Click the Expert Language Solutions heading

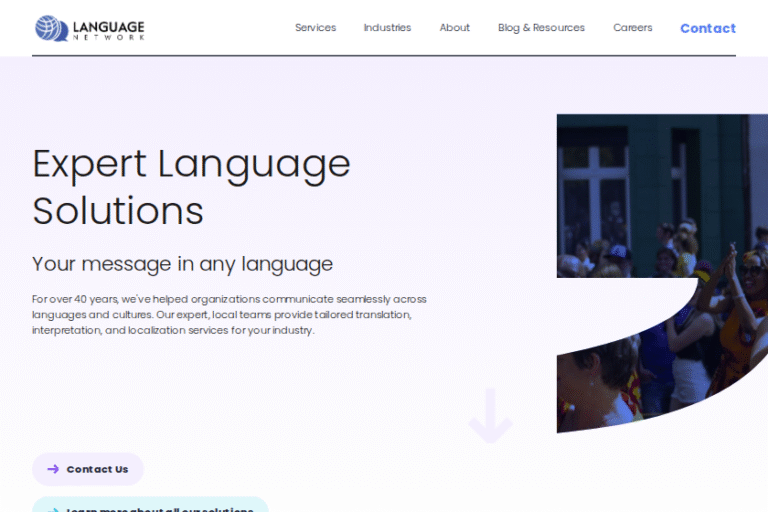pos(191,187)
